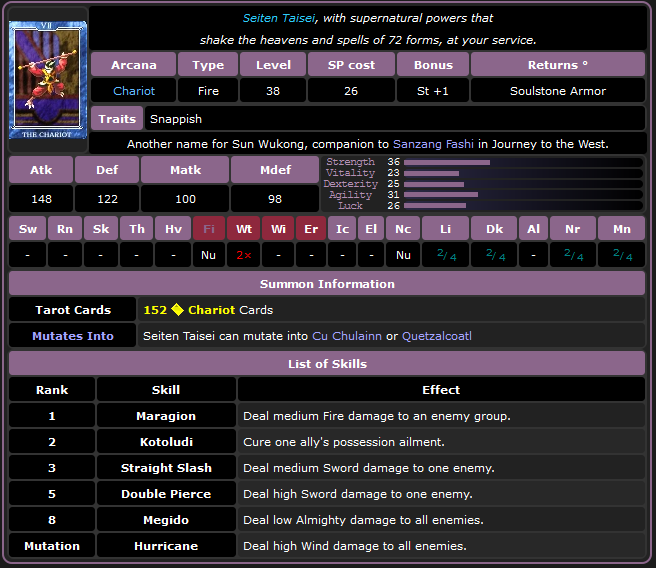Click the Returns column header
The width and height of the screenshot is (656, 568).
(557, 65)
